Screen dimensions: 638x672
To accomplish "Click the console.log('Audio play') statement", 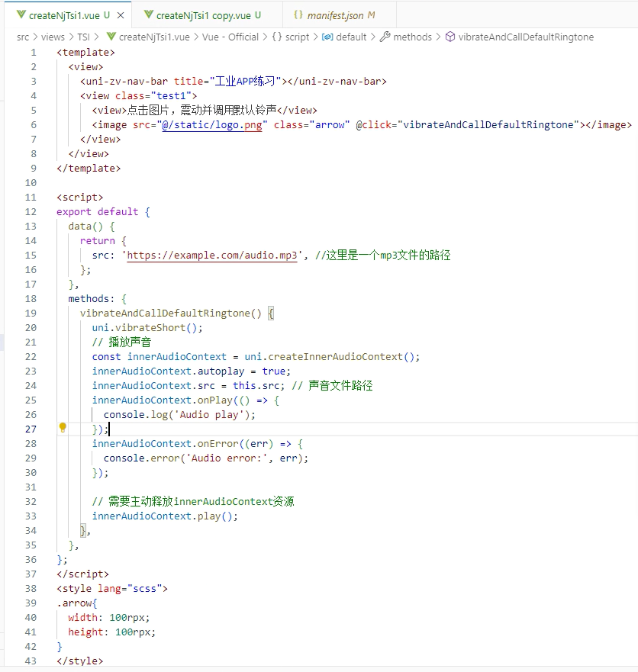I will coord(179,415).
